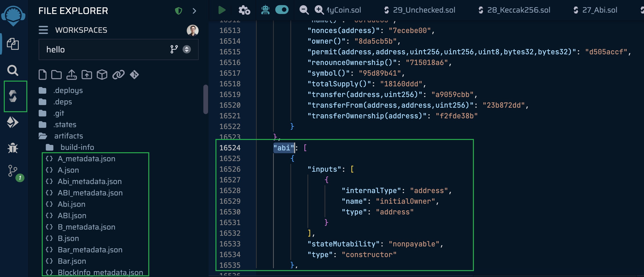Zoom in the editor font
The image size is (644, 277).
(319, 10)
